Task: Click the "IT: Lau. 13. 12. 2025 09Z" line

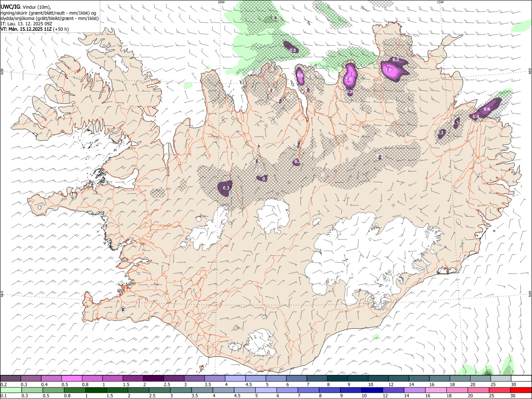Action: (26, 24)
